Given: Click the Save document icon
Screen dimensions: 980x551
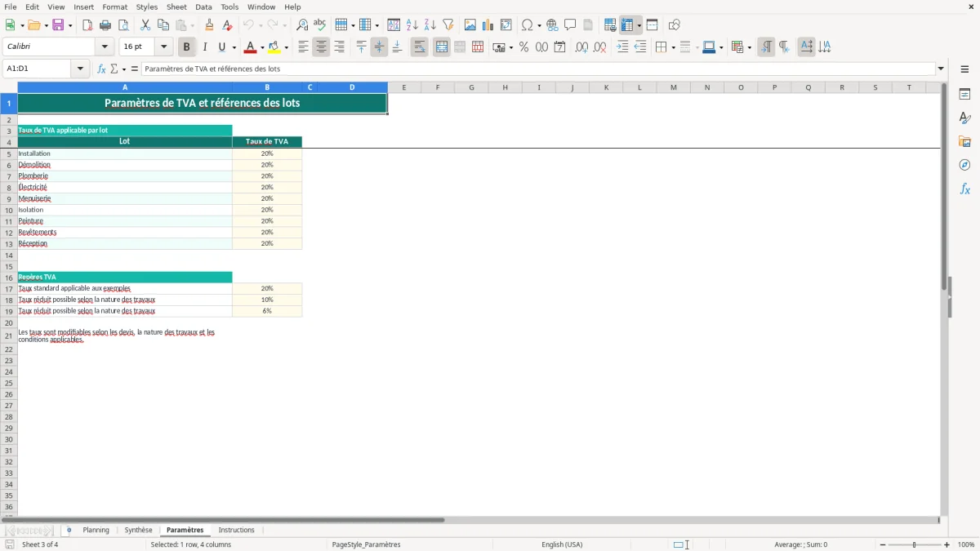Looking at the screenshot, I should [58, 25].
